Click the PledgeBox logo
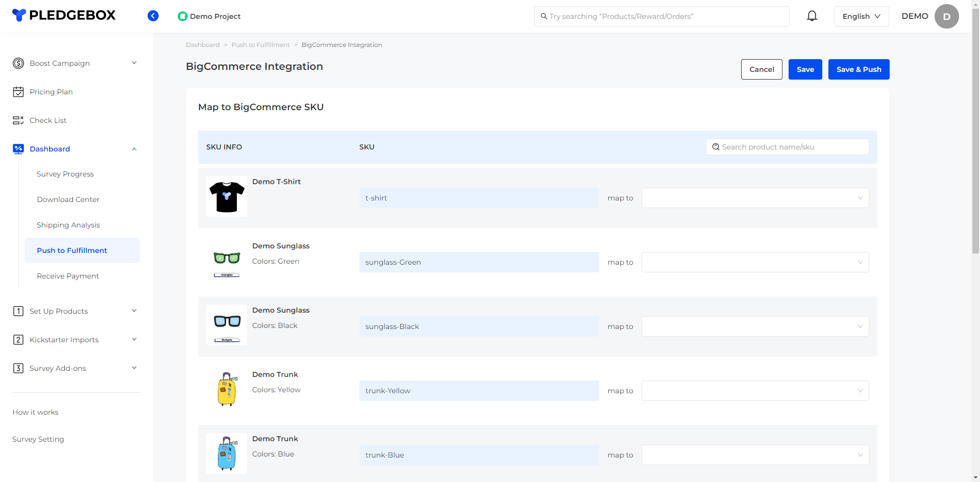Image resolution: width=980 pixels, height=482 pixels. click(x=64, y=15)
